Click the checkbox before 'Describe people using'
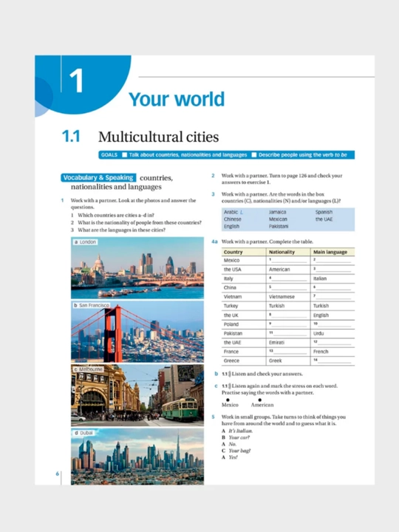 [254, 155]
